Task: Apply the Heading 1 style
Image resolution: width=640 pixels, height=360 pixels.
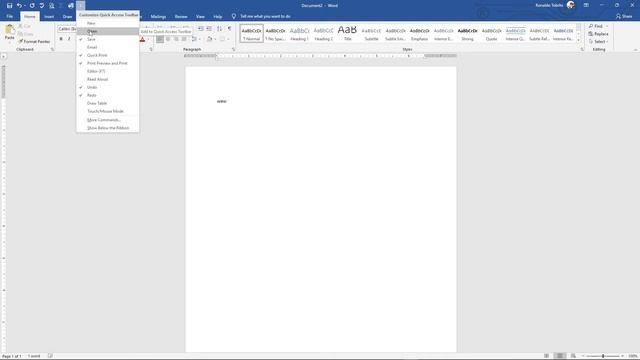Action: click(x=299, y=33)
